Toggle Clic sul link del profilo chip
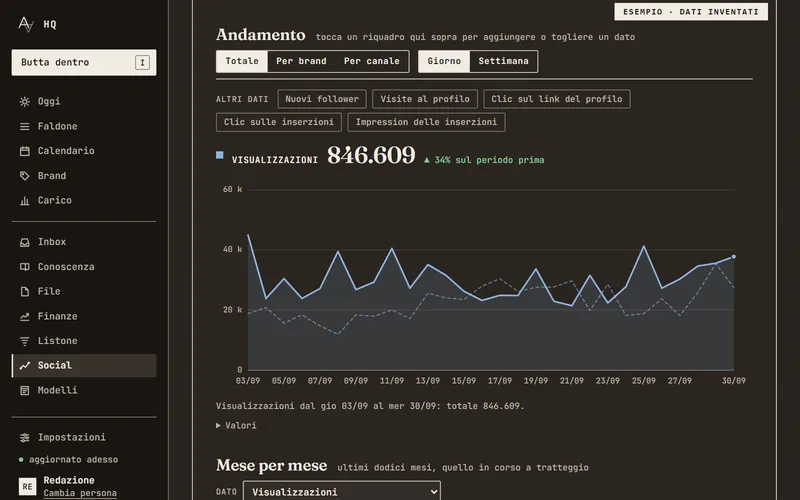800x500 pixels. tap(557, 99)
